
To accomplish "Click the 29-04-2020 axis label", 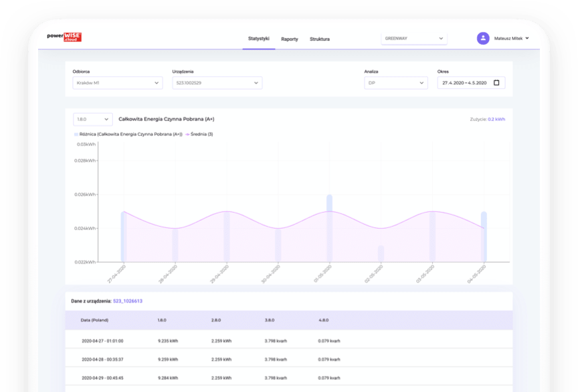I will (219, 274).
